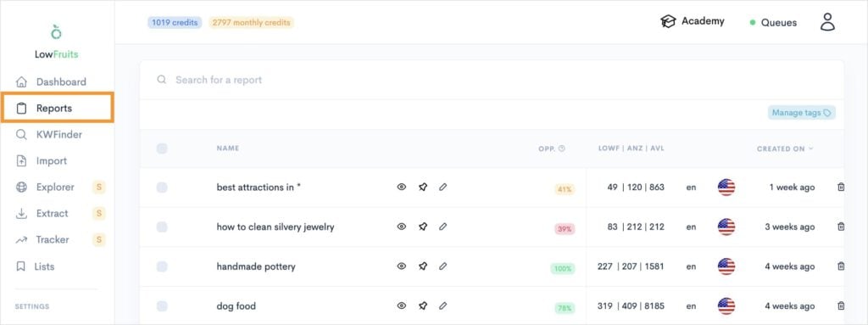Screen dimensions: 868x325
Task: Click the 1019 credits badge
Action: tap(175, 23)
